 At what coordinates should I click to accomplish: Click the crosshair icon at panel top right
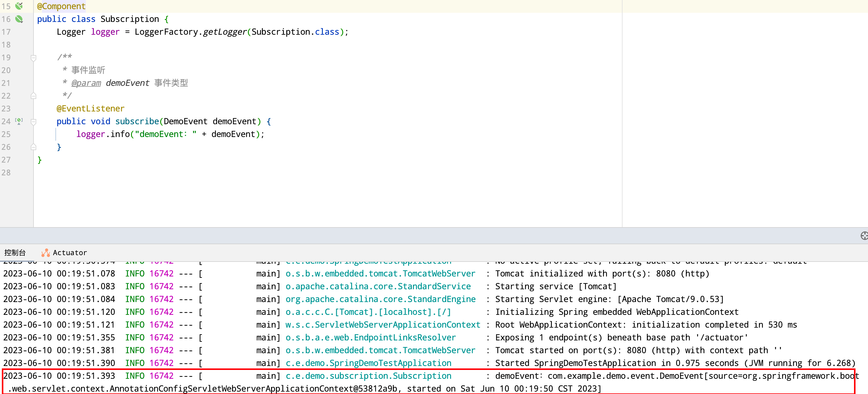coord(864,236)
